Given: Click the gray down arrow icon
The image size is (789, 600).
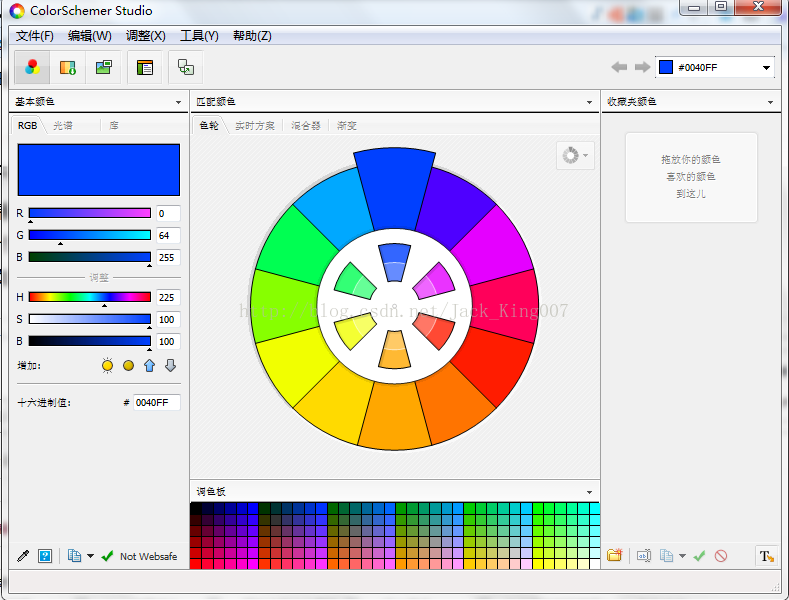Looking at the screenshot, I should (171, 365).
